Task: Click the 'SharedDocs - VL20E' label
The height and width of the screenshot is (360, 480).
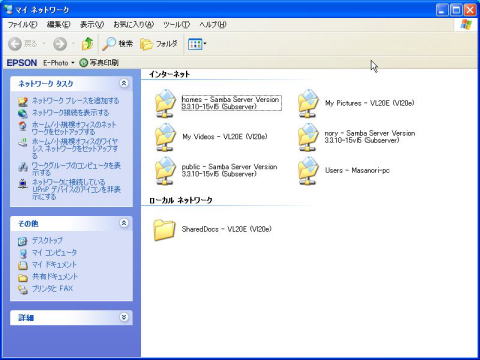Action: [227, 229]
